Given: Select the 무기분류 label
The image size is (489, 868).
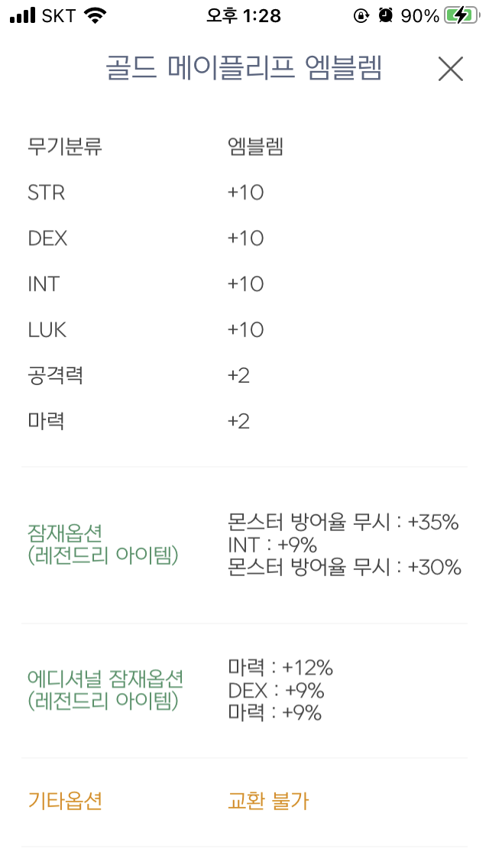Looking at the screenshot, I should coord(65,147).
